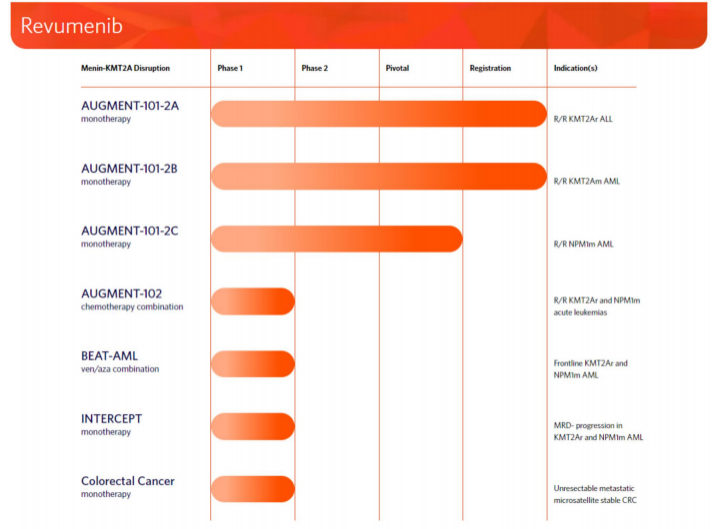Select the R/R KMT2Am AML indication
The width and height of the screenshot is (723, 529).
pos(587,181)
